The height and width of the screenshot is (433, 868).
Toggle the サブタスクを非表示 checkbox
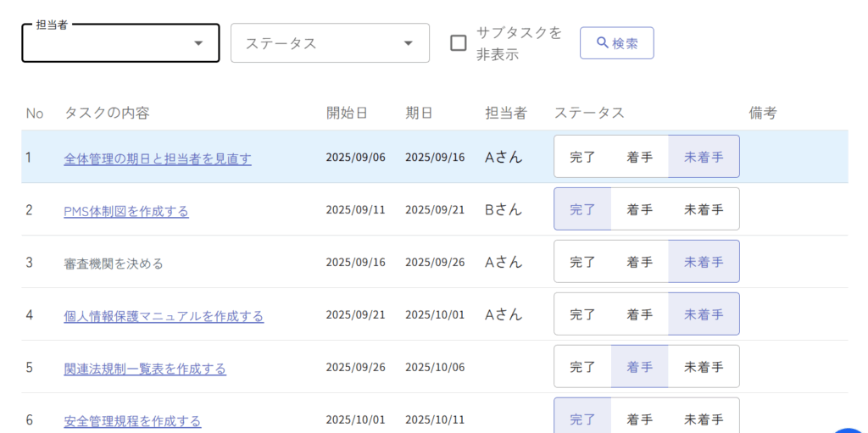(459, 43)
